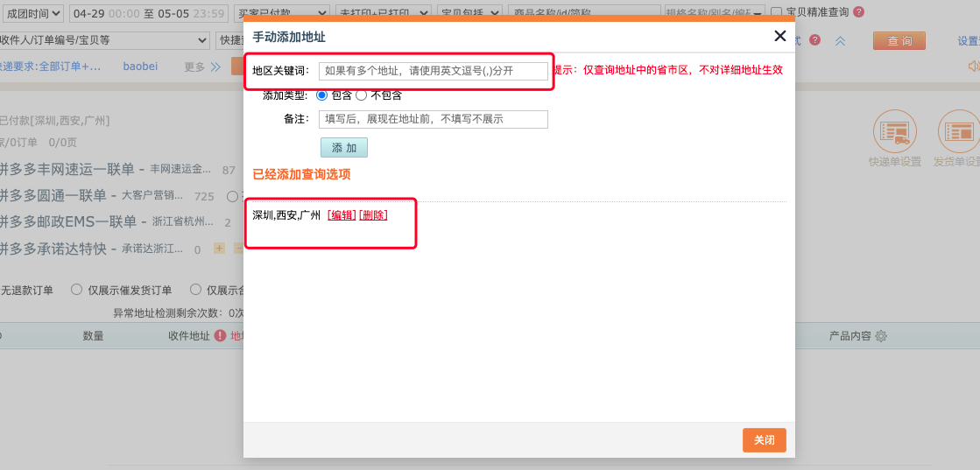The height and width of the screenshot is (470, 980).
Task: Click the plus icon beside 拼多多承诺达特快
Action: 219,248
